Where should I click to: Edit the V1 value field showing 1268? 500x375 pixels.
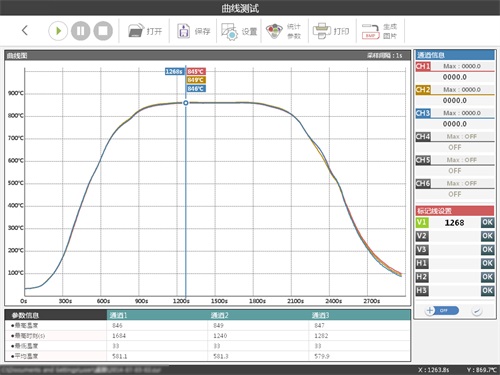tap(455, 223)
